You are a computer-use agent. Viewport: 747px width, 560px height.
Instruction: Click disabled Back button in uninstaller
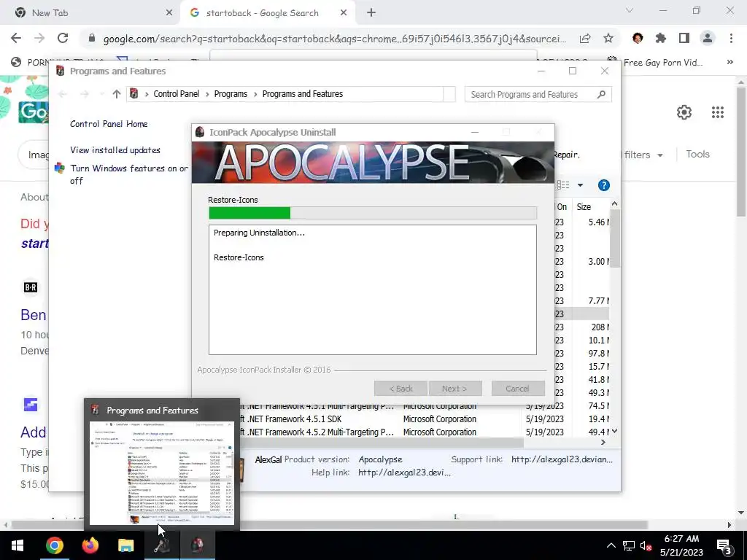coord(400,389)
